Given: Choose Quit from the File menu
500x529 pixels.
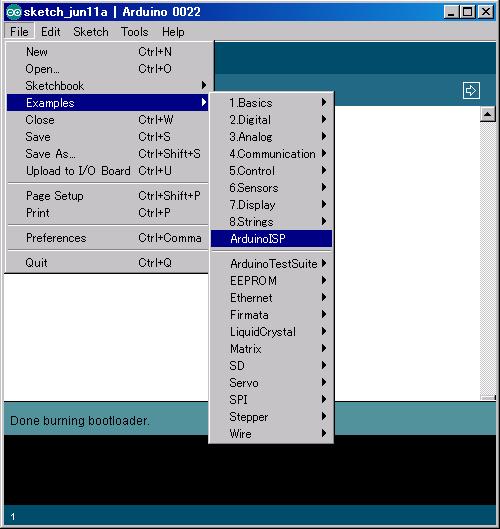Looking at the screenshot, I should click(x=107, y=262).
